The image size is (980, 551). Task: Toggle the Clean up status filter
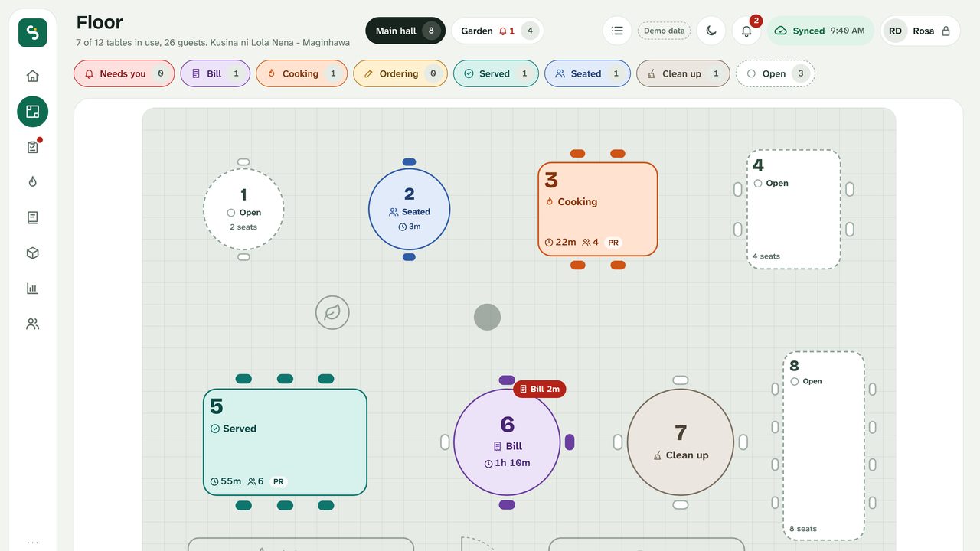(683, 73)
